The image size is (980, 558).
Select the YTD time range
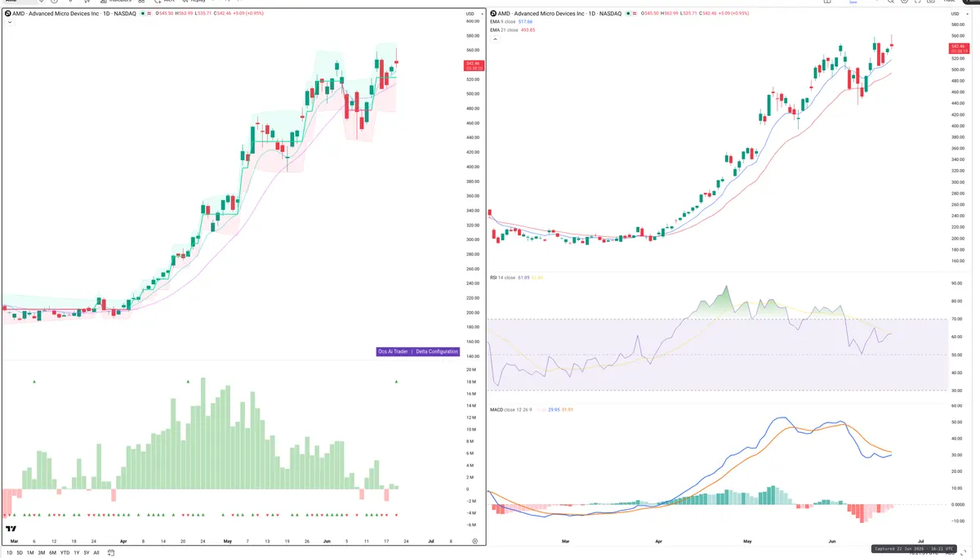coord(65,552)
